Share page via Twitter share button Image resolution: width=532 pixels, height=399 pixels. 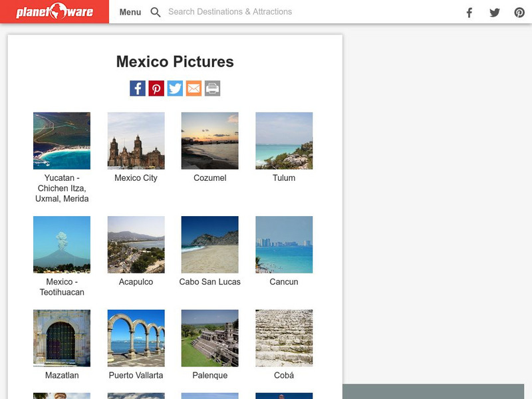click(175, 88)
